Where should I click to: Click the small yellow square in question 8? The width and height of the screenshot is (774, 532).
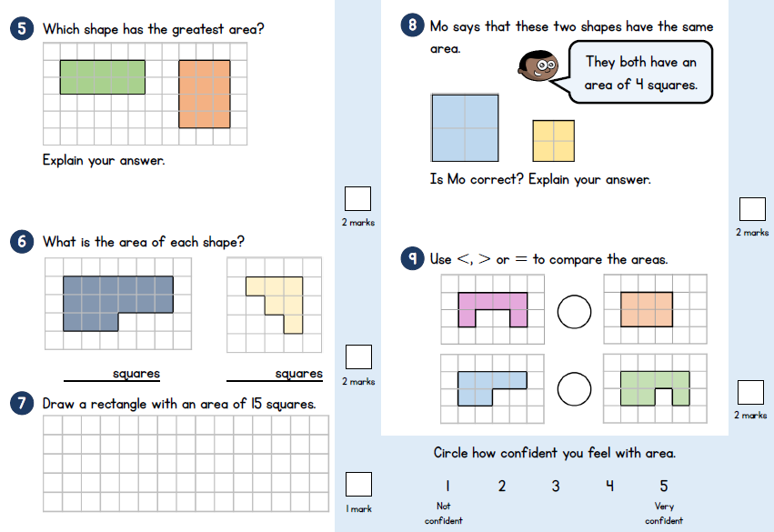[553, 141]
